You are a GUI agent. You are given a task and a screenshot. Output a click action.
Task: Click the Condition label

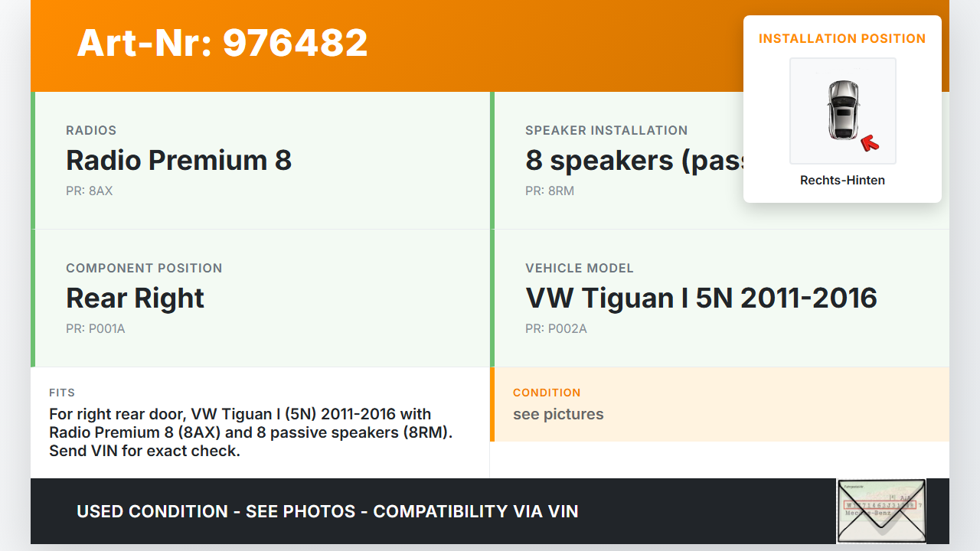click(x=547, y=393)
